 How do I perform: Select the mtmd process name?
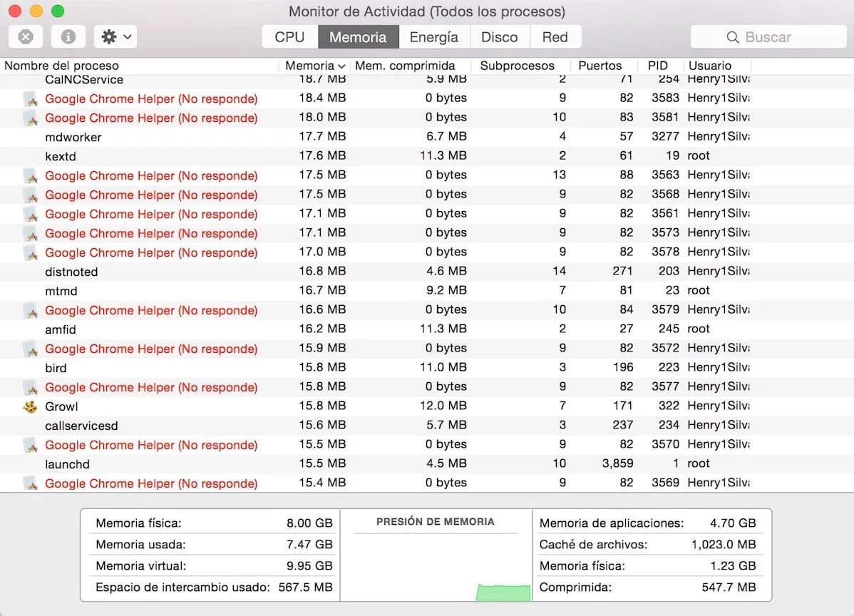pyautogui.click(x=61, y=292)
